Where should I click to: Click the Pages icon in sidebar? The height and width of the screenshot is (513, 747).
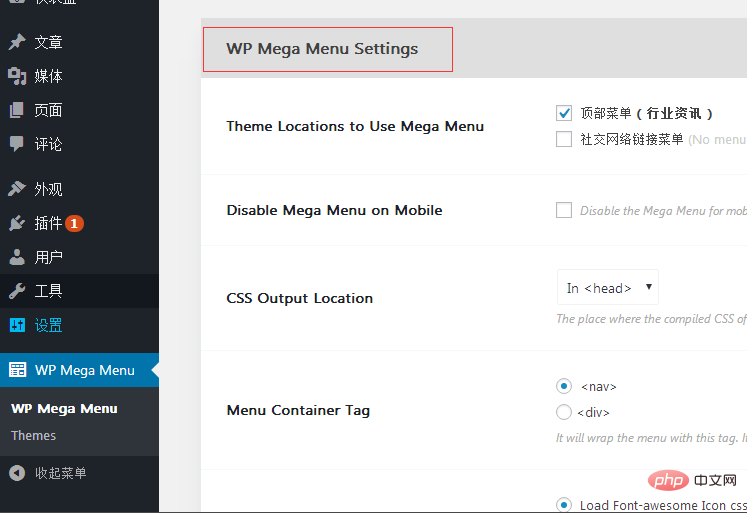click(17, 110)
